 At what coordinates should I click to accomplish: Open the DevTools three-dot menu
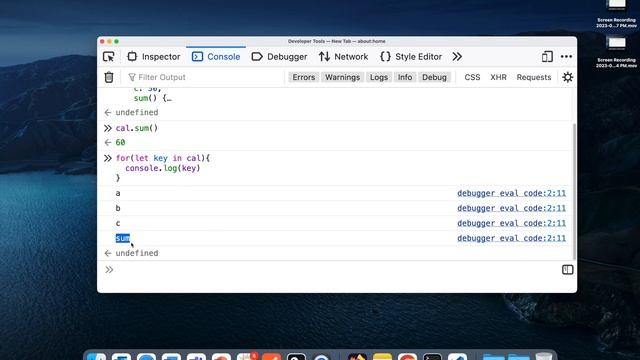tap(566, 57)
